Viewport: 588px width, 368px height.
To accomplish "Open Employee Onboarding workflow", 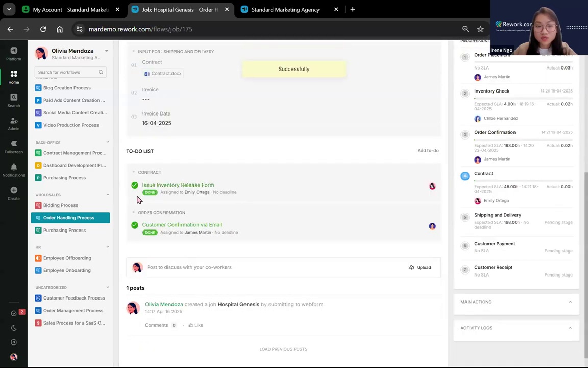I will [x=67, y=270].
